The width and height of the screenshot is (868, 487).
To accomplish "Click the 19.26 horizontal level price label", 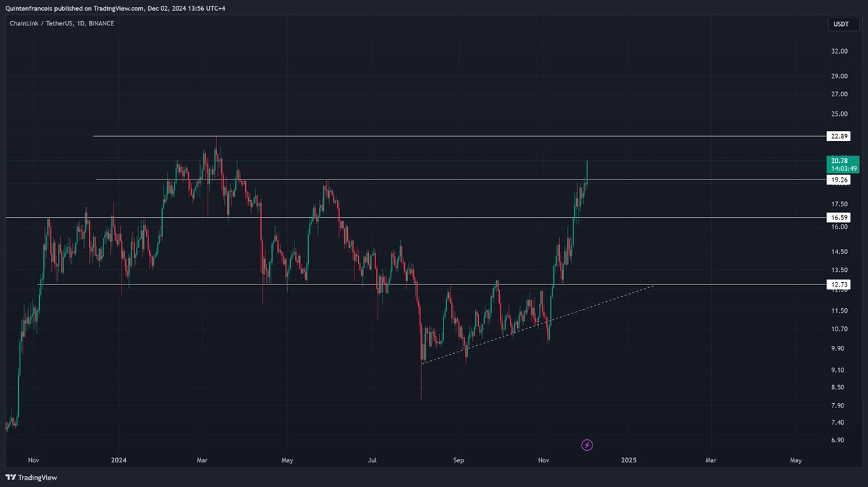I will click(838, 179).
